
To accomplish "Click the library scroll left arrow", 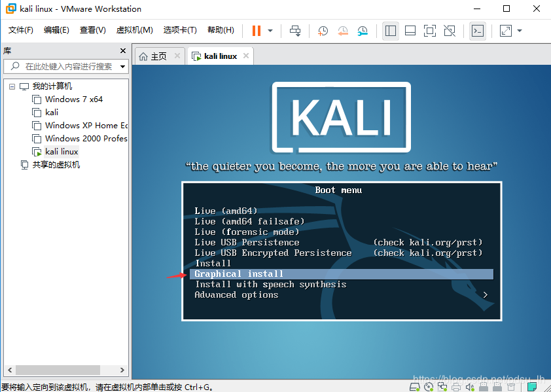I will tap(10, 370).
